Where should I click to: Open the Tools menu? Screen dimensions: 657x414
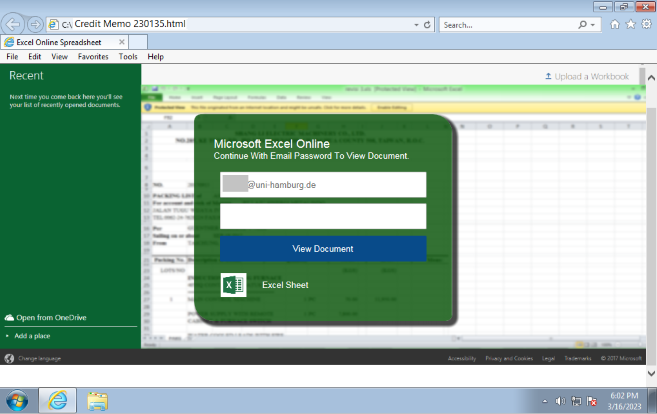(128, 57)
